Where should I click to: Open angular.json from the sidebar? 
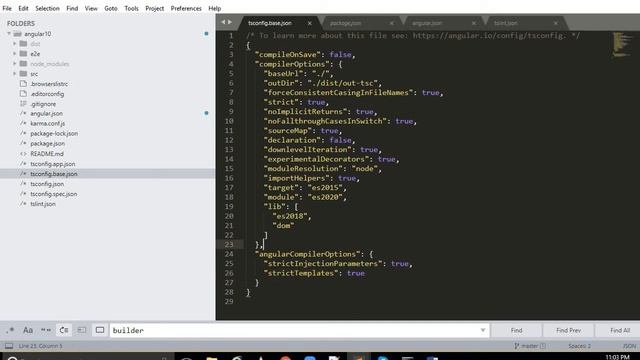pyautogui.click(x=47, y=113)
